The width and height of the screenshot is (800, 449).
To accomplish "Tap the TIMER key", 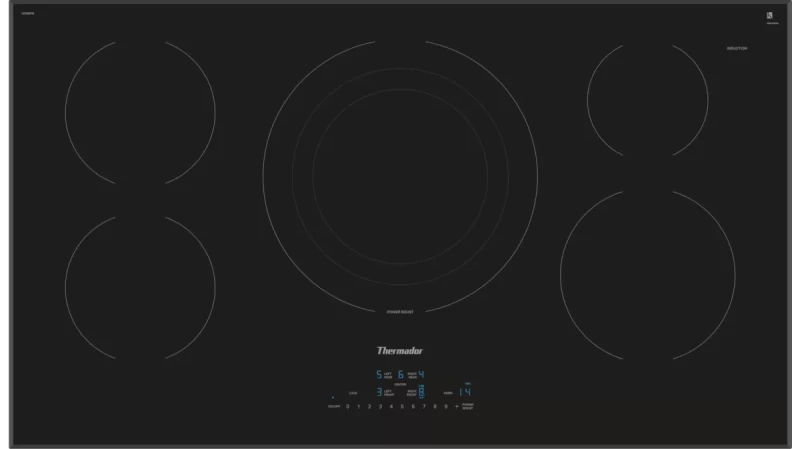I will coord(445,393).
